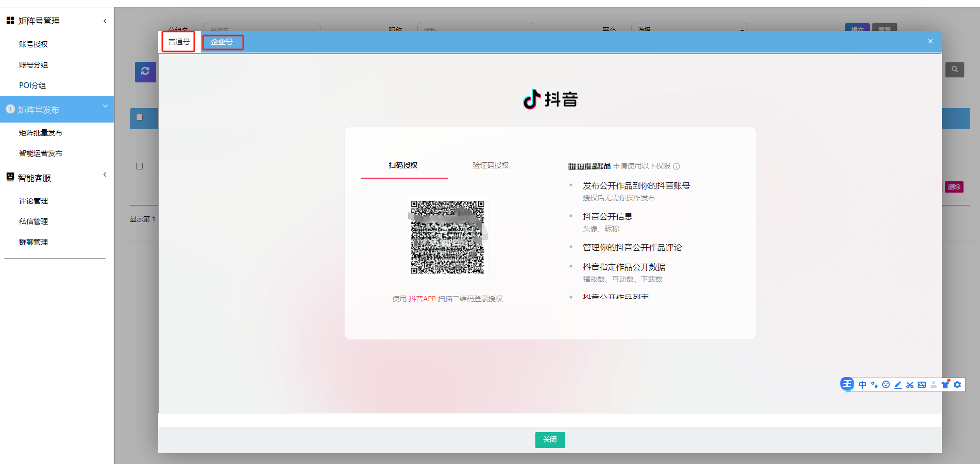Click 授权后无需你操作发布 subtext
The image size is (980, 464).
[619, 198]
